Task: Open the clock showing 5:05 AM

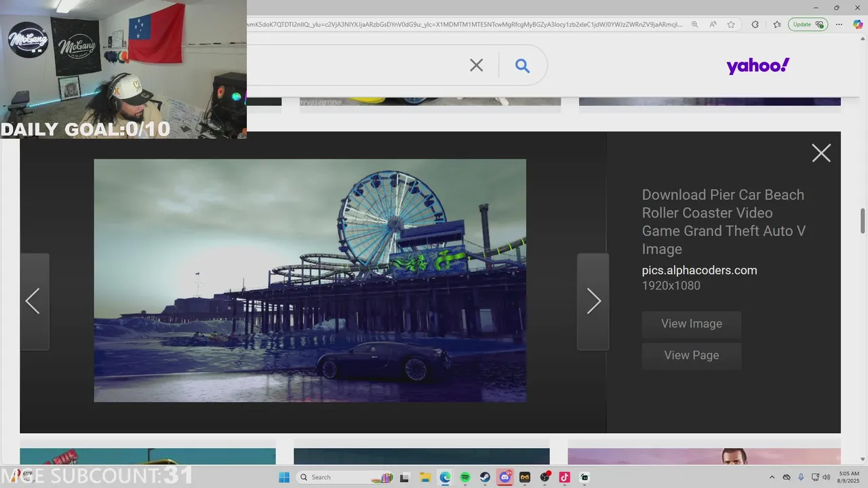Action: click(x=849, y=477)
